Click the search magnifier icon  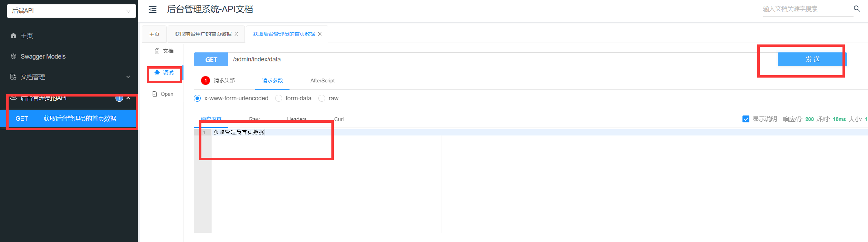pyautogui.click(x=857, y=9)
